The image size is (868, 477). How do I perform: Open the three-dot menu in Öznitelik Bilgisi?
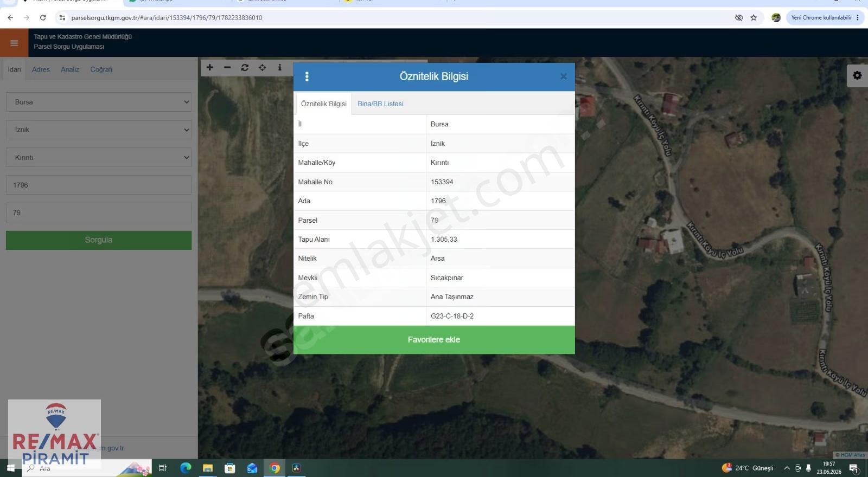[307, 76]
